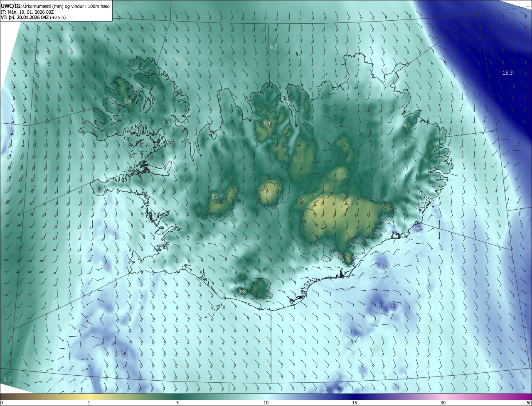Screen dimensions: 532x406
Task: Click the 3.9 value over the Westfjords
Action: (127, 101)
